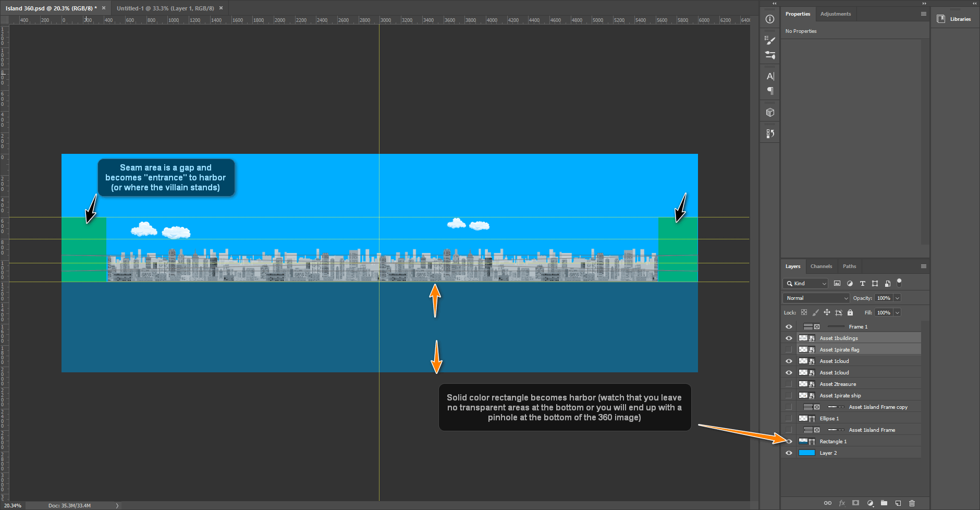Image resolution: width=980 pixels, height=510 pixels.
Task: Switch to the Channels tab
Action: (821, 266)
